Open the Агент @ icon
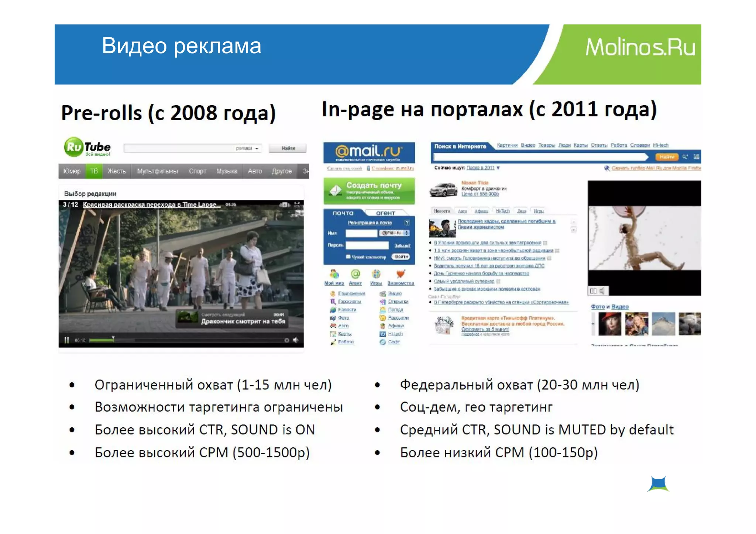756x534 pixels. click(355, 274)
